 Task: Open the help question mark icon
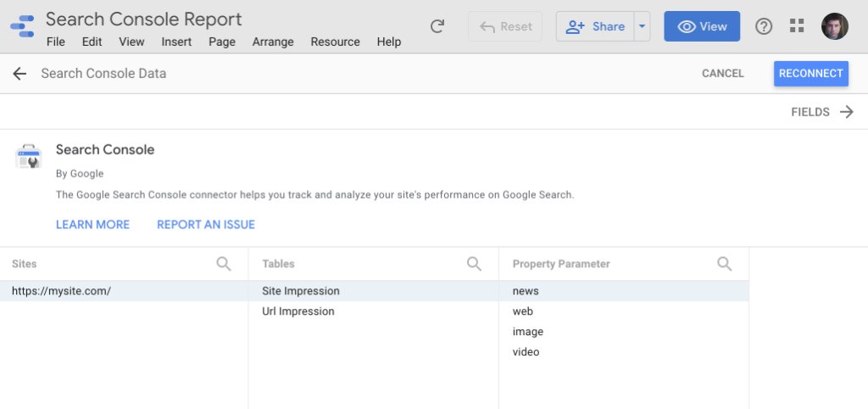point(764,26)
